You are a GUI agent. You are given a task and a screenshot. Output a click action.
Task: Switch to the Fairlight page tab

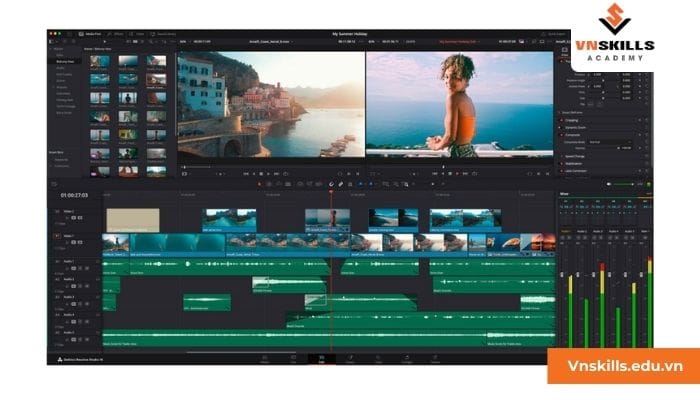coord(407,359)
